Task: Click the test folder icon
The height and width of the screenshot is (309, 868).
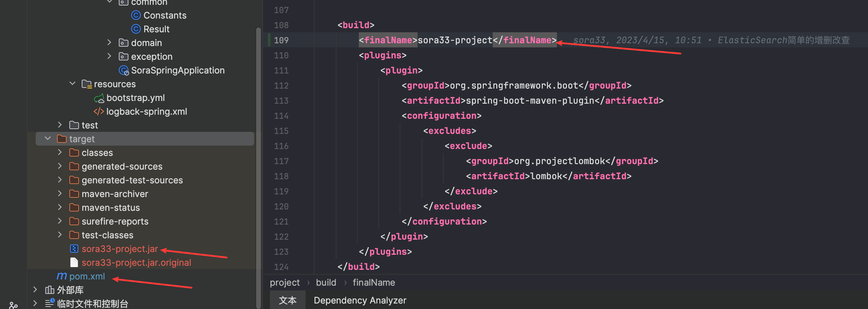Action: 74,125
